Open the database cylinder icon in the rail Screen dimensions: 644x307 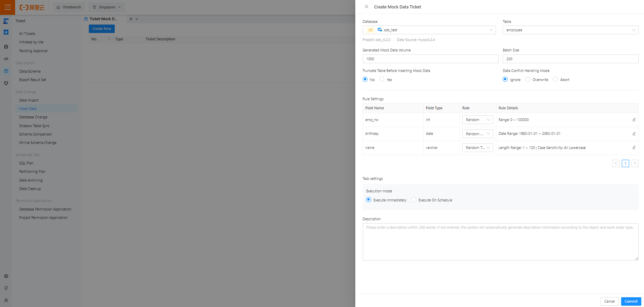[x=6, y=47]
